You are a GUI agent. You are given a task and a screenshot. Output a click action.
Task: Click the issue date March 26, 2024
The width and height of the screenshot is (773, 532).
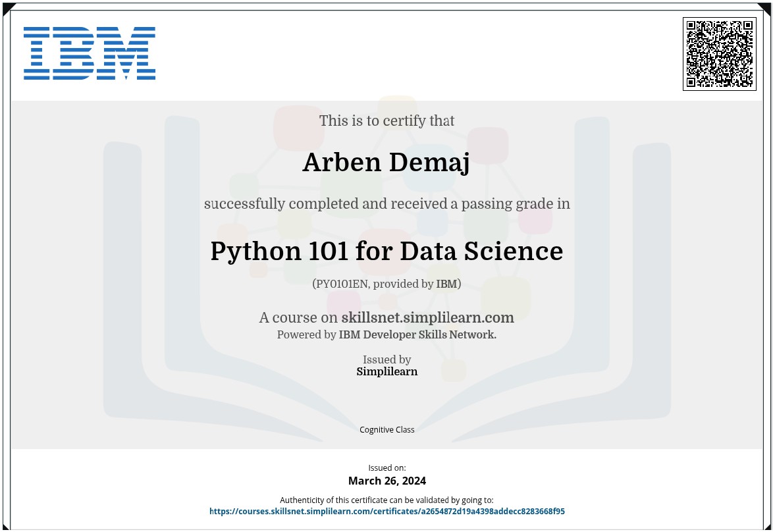pyautogui.click(x=386, y=481)
